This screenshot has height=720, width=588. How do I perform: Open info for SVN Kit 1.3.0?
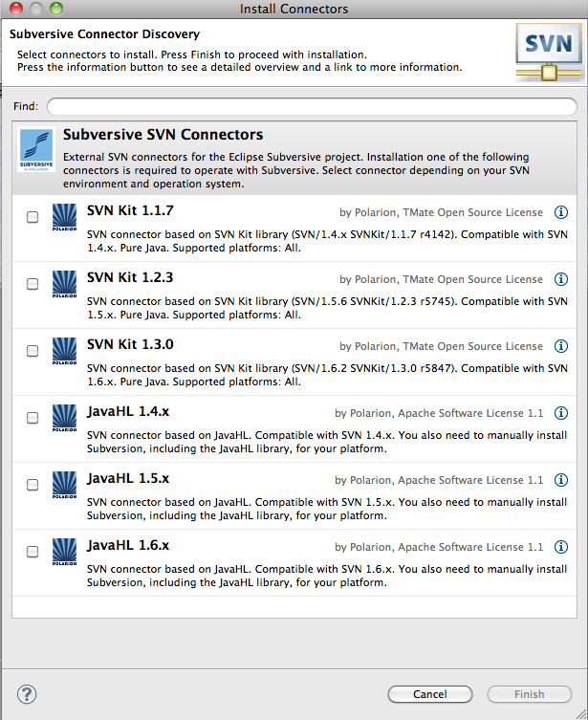561,346
